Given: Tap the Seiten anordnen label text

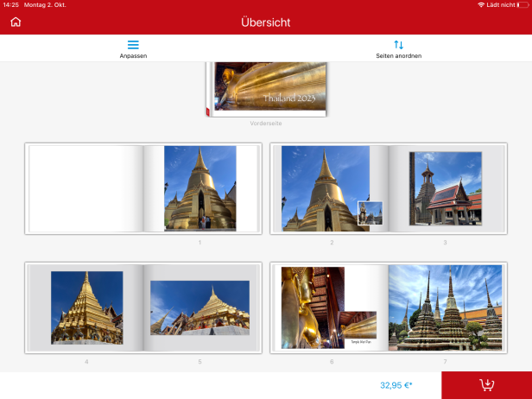Looking at the screenshot, I should tap(399, 55).
